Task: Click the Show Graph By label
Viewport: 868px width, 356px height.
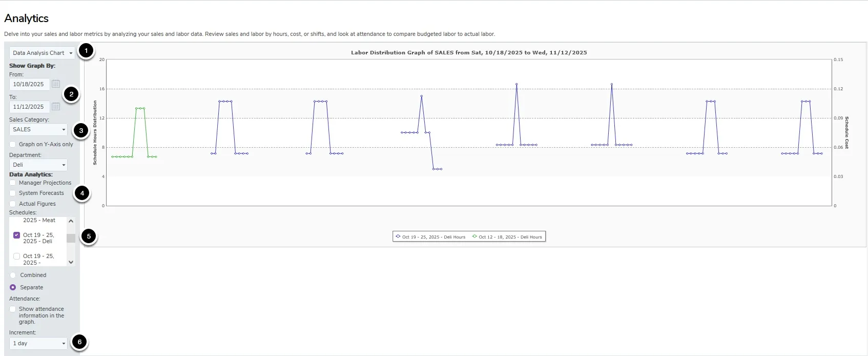Action: [x=32, y=66]
